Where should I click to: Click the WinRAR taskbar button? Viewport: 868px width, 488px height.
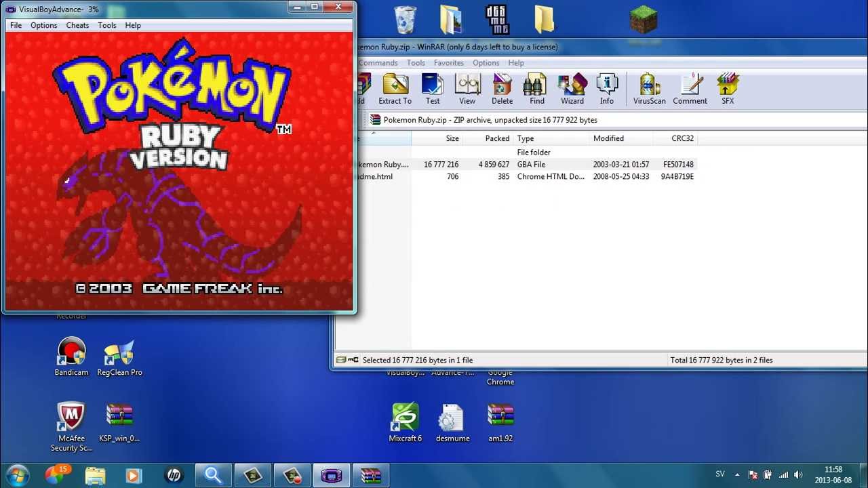pyautogui.click(x=370, y=475)
